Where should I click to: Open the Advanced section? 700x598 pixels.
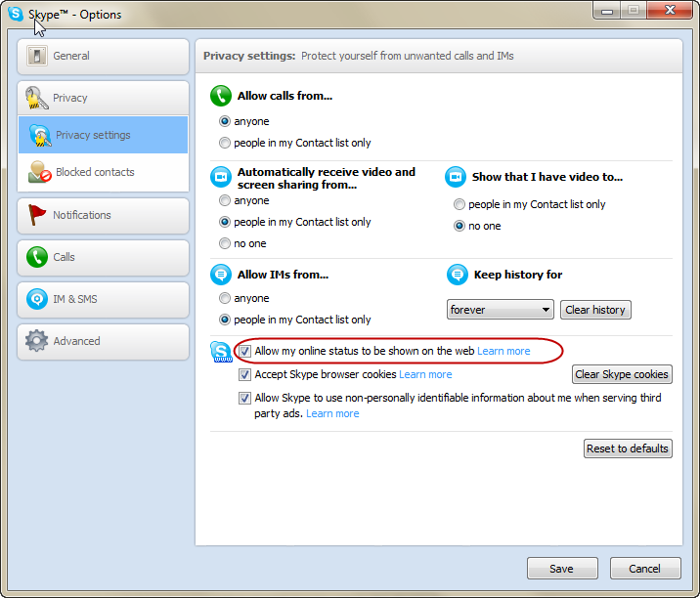[x=103, y=341]
